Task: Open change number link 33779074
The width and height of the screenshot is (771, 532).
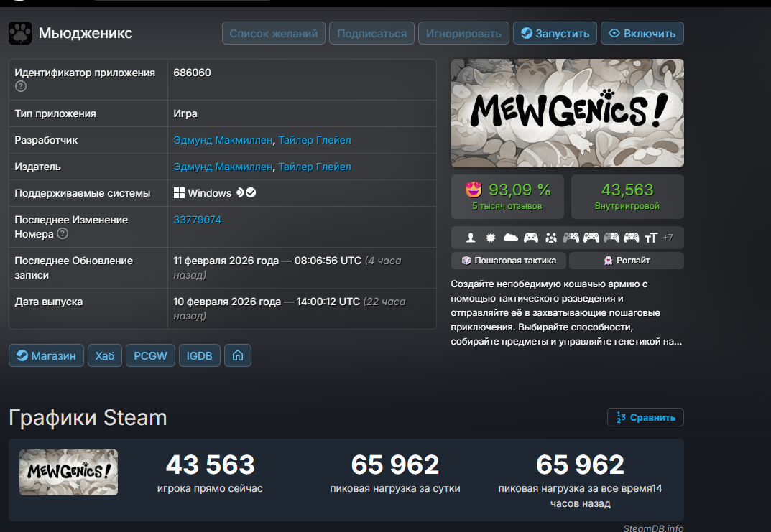Action: click(197, 220)
